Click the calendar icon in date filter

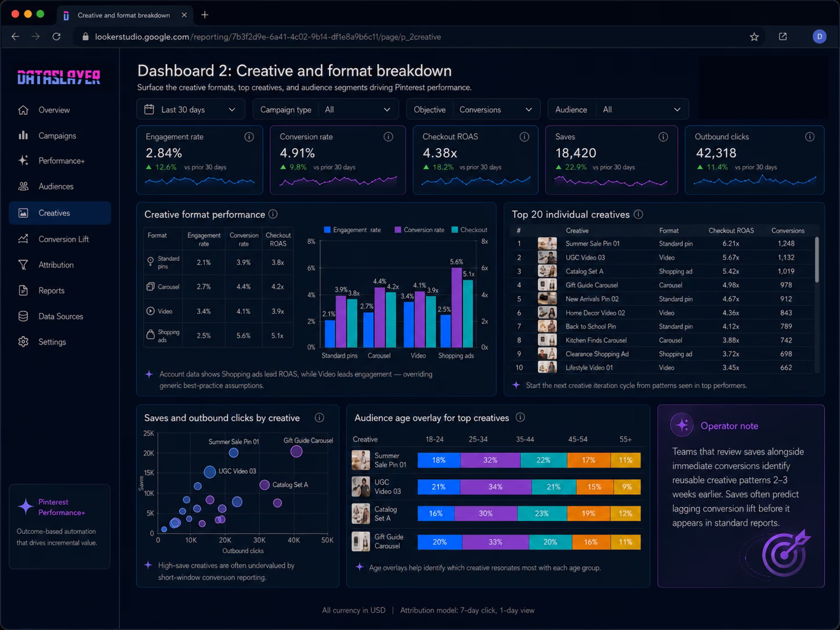pos(149,109)
